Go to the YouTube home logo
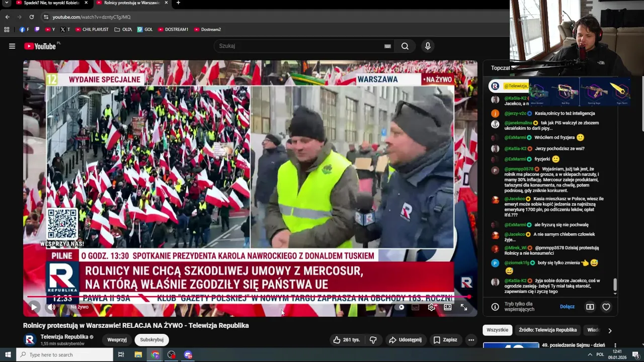Screen dimensions: 644x362 (40, 46)
